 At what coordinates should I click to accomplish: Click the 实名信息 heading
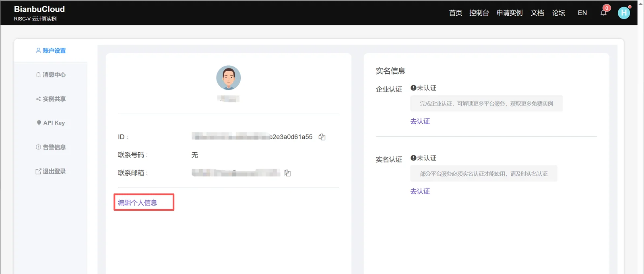click(390, 71)
